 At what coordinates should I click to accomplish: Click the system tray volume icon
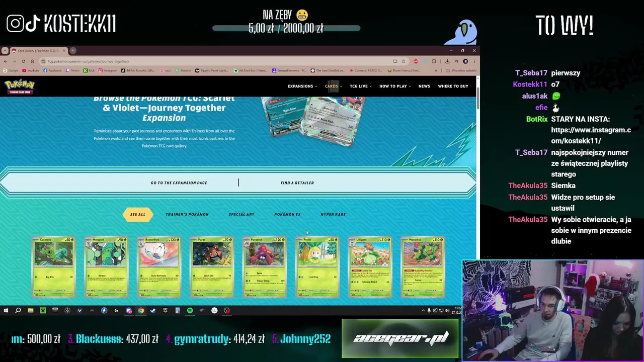pyautogui.click(x=447, y=310)
